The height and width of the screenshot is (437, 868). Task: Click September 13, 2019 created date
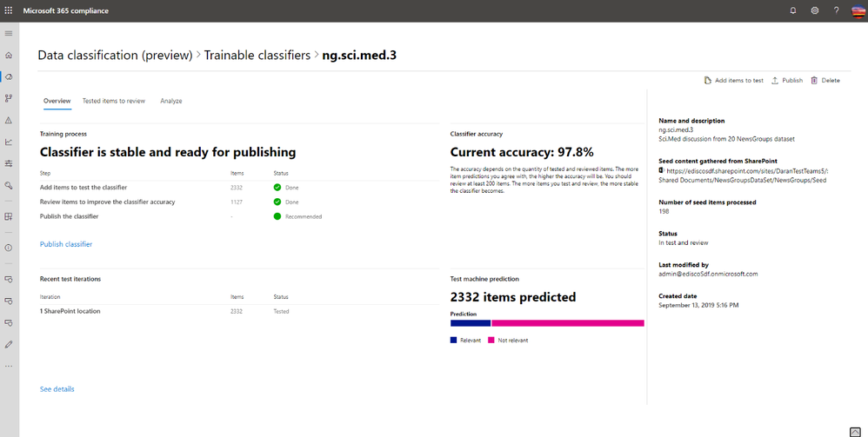click(698, 305)
